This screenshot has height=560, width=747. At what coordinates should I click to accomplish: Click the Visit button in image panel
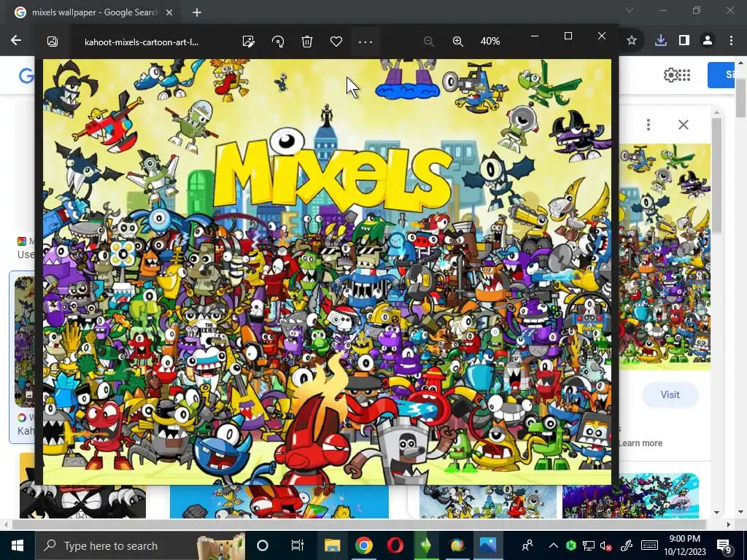coord(670,394)
